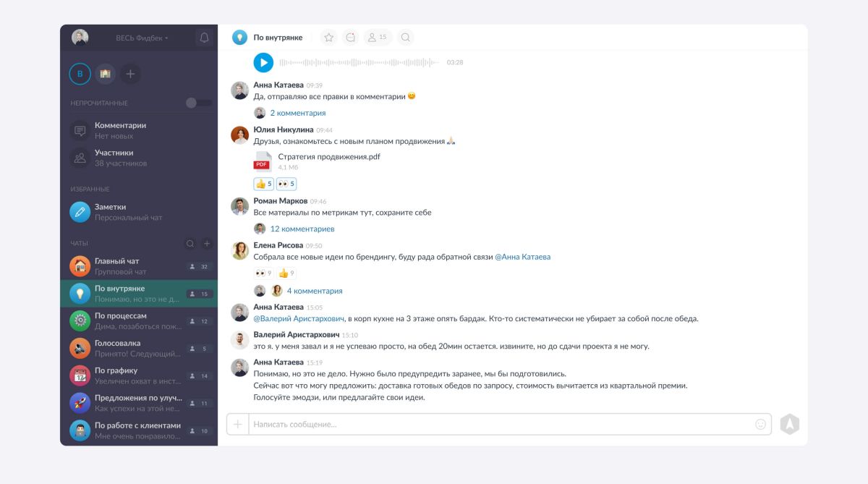Add a new workspace with plus circle
Viewport: 868px width, 484px height.
pos(130,74)
